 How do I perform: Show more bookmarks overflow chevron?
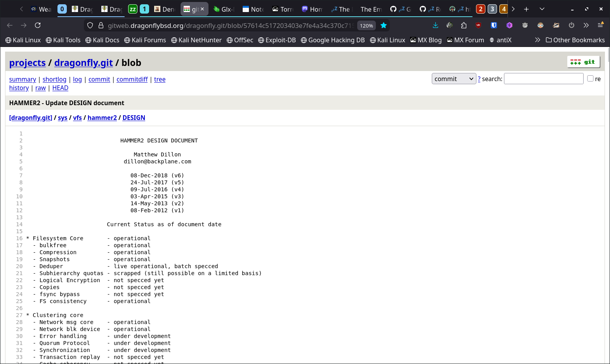[537, 40]
